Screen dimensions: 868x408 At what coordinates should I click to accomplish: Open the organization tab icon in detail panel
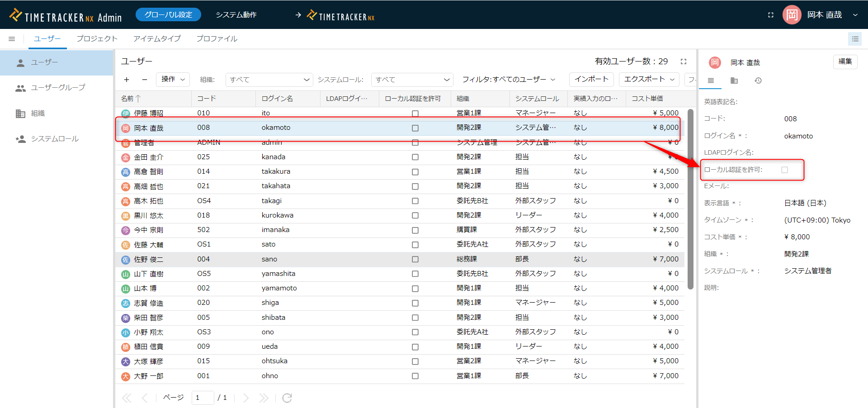(x=734, y=81)
